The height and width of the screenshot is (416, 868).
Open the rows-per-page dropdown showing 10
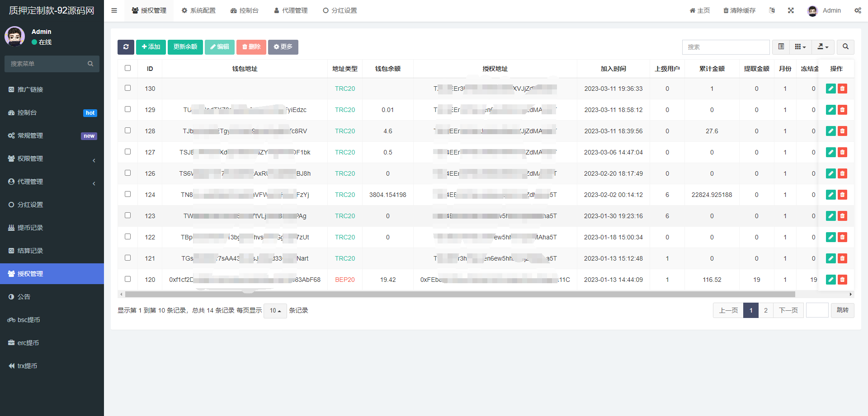click(275, 311)
